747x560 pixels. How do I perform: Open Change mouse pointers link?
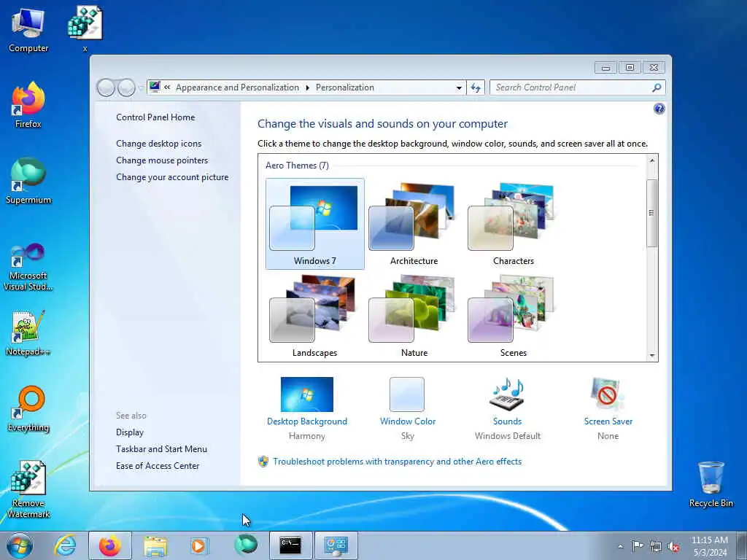162,160
